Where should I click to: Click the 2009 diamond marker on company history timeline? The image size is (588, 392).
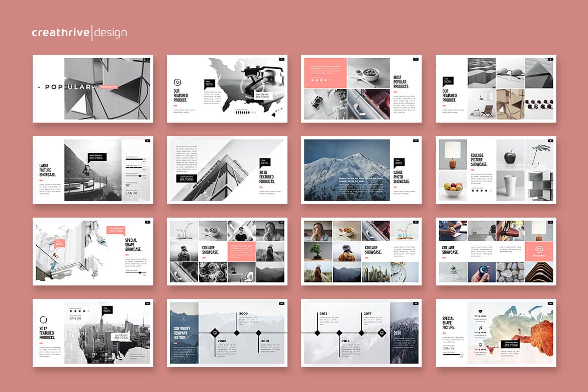(237, 333)
